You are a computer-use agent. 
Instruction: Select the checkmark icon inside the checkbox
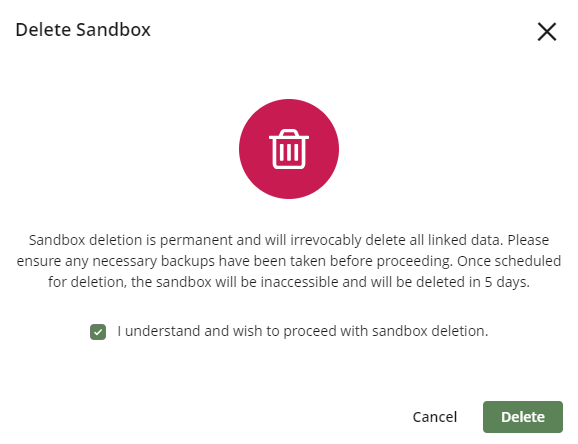point(98,332)
